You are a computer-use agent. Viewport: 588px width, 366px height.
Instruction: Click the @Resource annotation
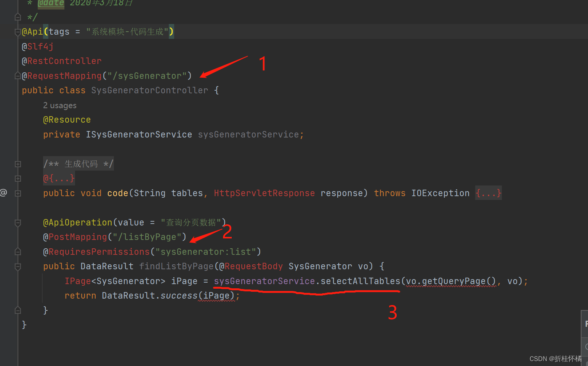coord(67,120)
